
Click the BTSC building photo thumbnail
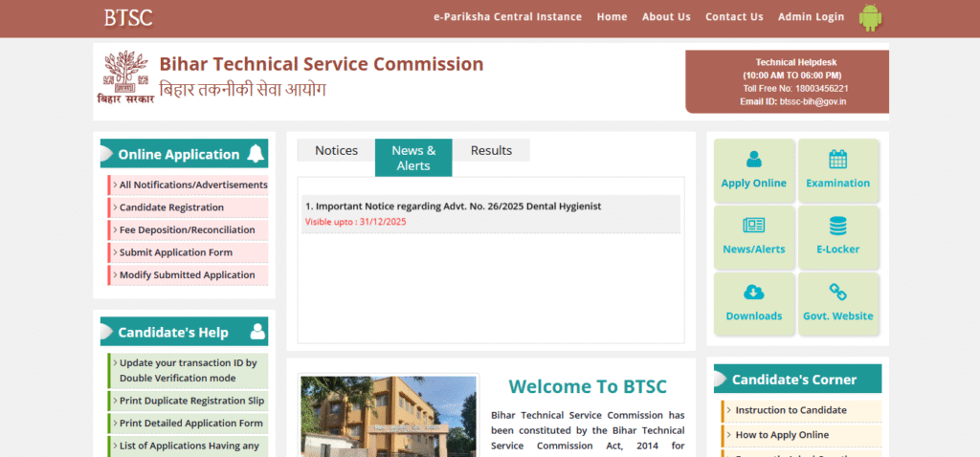point(389,416)
